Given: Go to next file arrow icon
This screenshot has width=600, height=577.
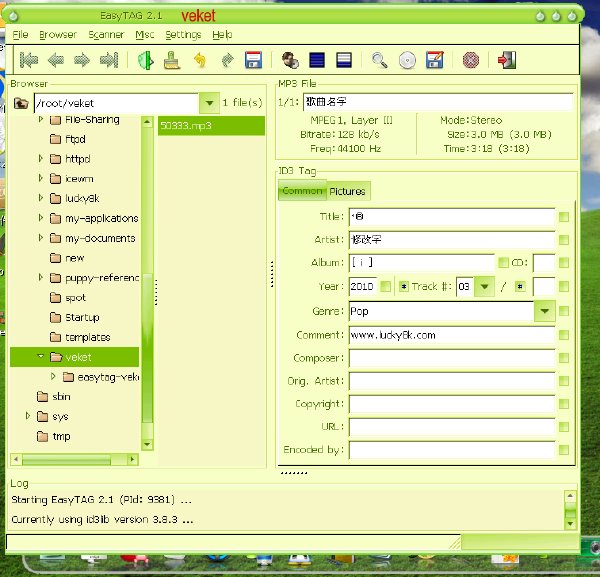Looking at the screenshot, I should coord(82,60).
